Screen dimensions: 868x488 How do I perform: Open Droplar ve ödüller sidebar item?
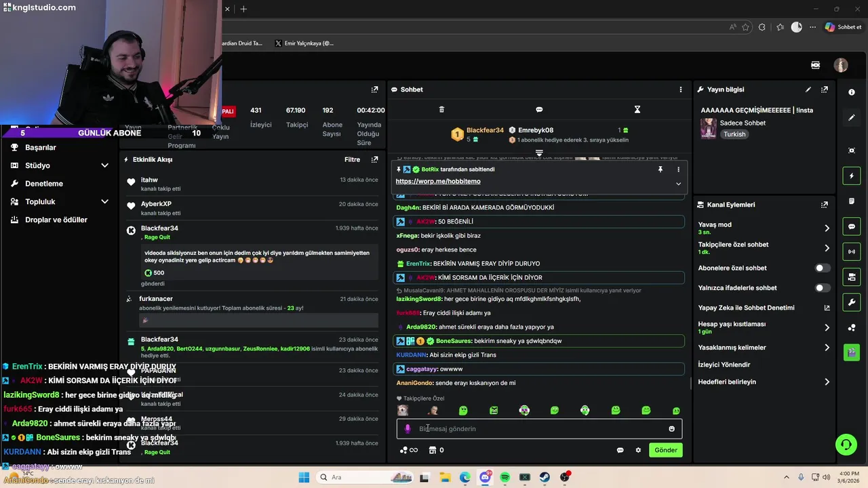56,220
